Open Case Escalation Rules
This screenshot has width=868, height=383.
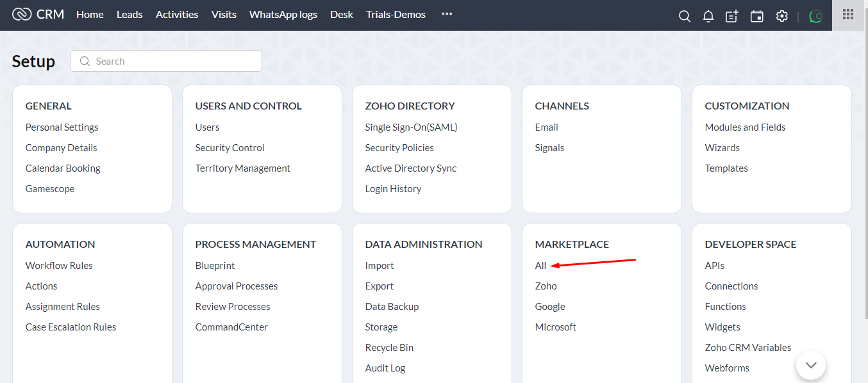(71, 327)
